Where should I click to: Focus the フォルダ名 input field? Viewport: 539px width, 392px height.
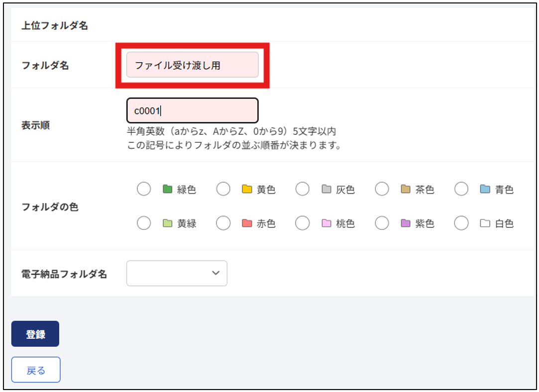coord(193,65)
